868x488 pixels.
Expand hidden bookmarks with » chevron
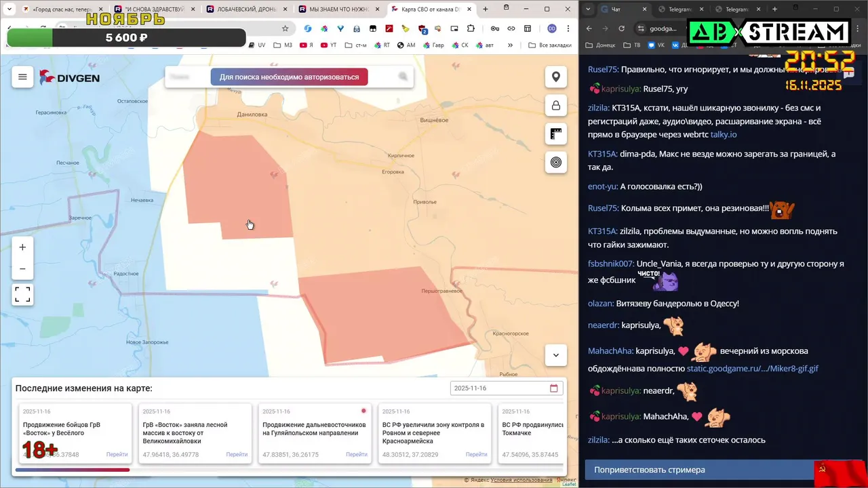click(x=509, y=45)
